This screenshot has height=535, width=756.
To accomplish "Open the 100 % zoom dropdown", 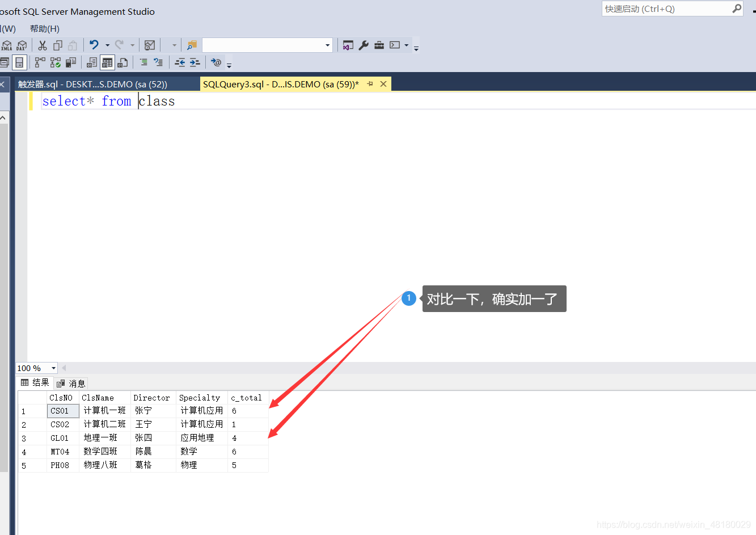I will (x=54, y=368).
